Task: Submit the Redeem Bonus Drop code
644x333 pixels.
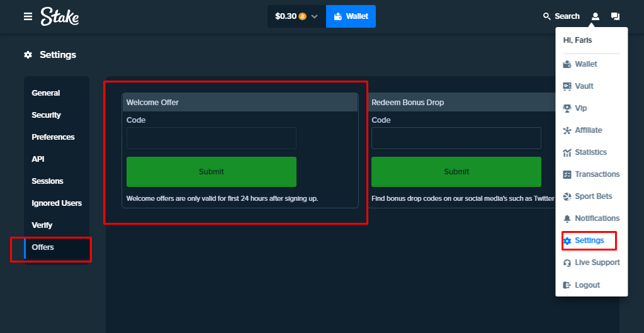Action: click(x=456, y=172)
